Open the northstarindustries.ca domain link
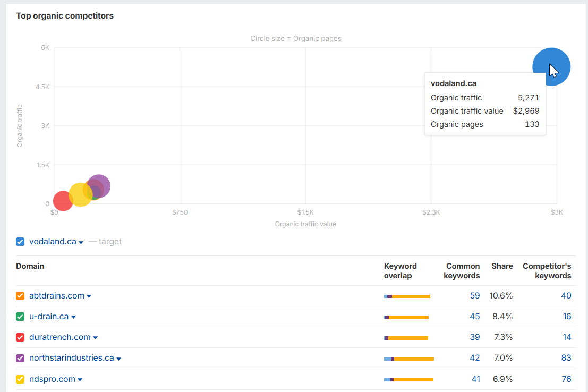The image size is (588, 392). coord(72,358)
